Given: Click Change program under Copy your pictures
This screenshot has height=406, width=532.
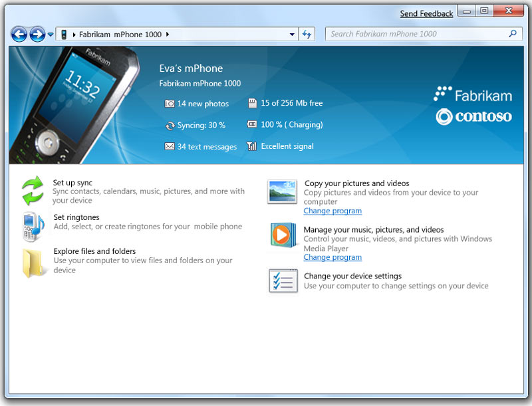Looking at the screenshot, I should [332, 211].
